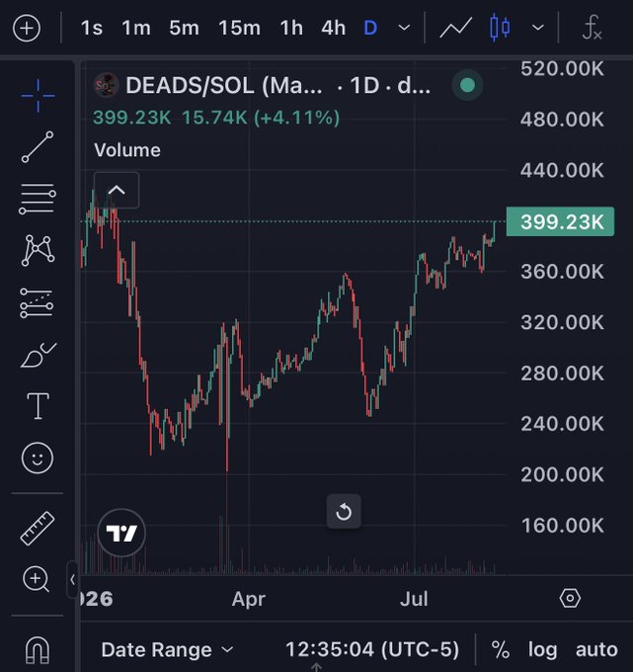Image resolution: width=633 pixels, height=672 pixels.
Task: Switch to the 5m timeframe
Action: tap(184, 29)
